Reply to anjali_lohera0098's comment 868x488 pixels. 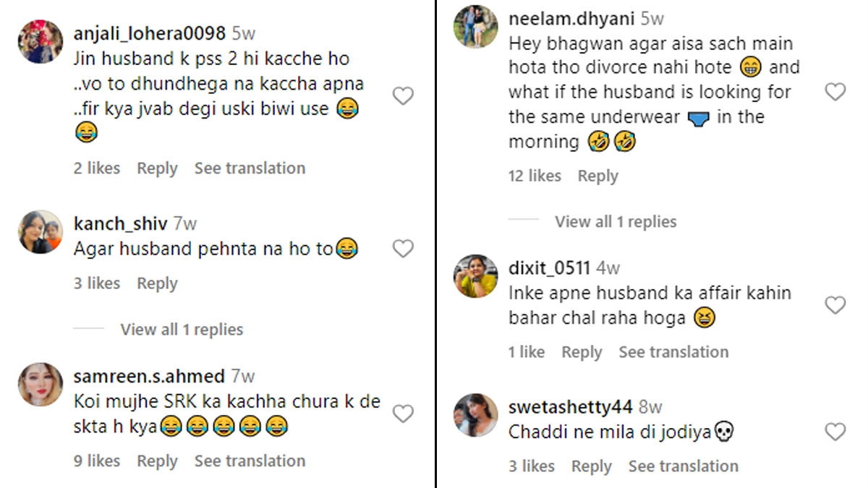(x=157, y=168)
